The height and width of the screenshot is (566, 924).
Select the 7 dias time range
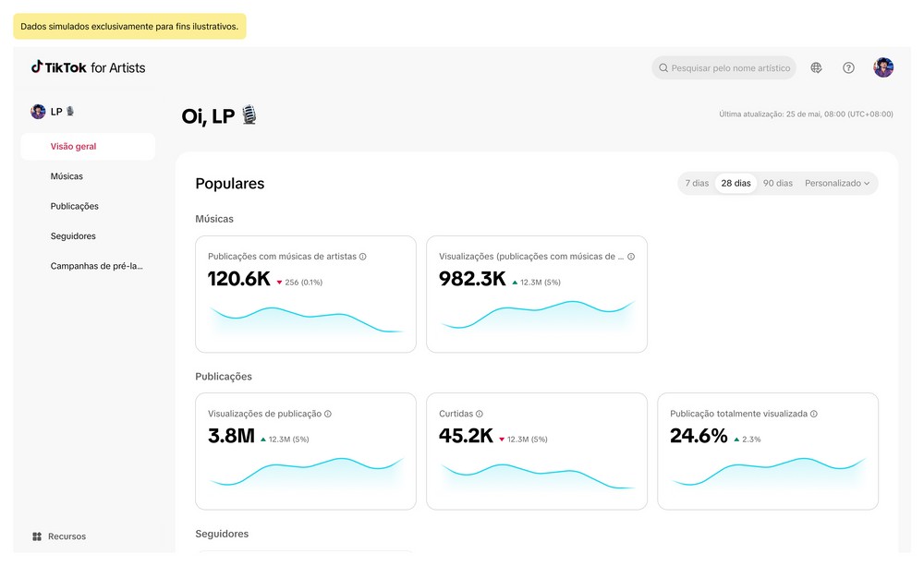[697, 183]
